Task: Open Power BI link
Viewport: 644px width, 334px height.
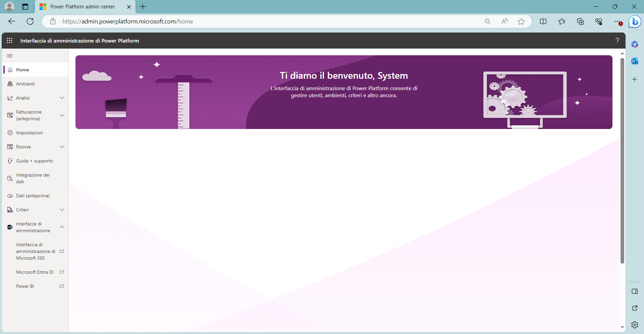Action: [x=35, y=286]
